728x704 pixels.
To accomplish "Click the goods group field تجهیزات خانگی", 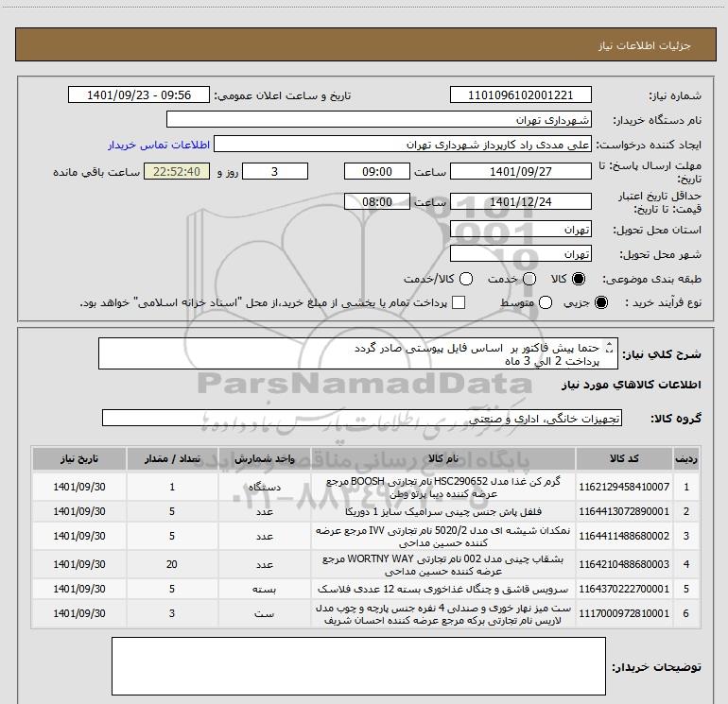I will [362, 418].
